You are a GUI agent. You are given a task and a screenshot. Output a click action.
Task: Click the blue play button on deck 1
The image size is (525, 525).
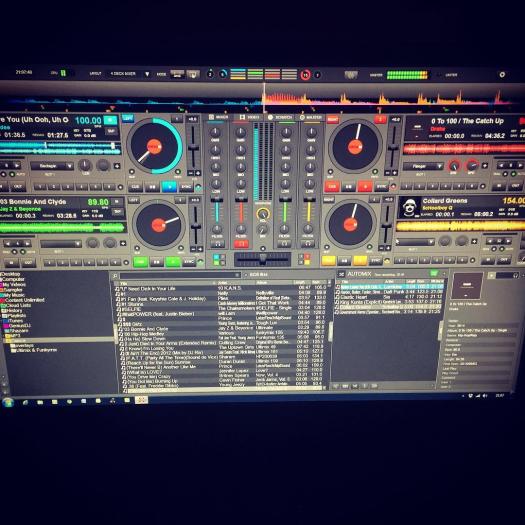[x=169, y=187]
